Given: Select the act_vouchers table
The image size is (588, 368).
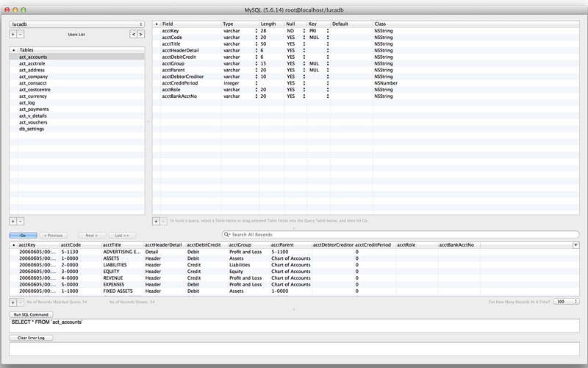Looking at the screenshot, I should (77, 122).
